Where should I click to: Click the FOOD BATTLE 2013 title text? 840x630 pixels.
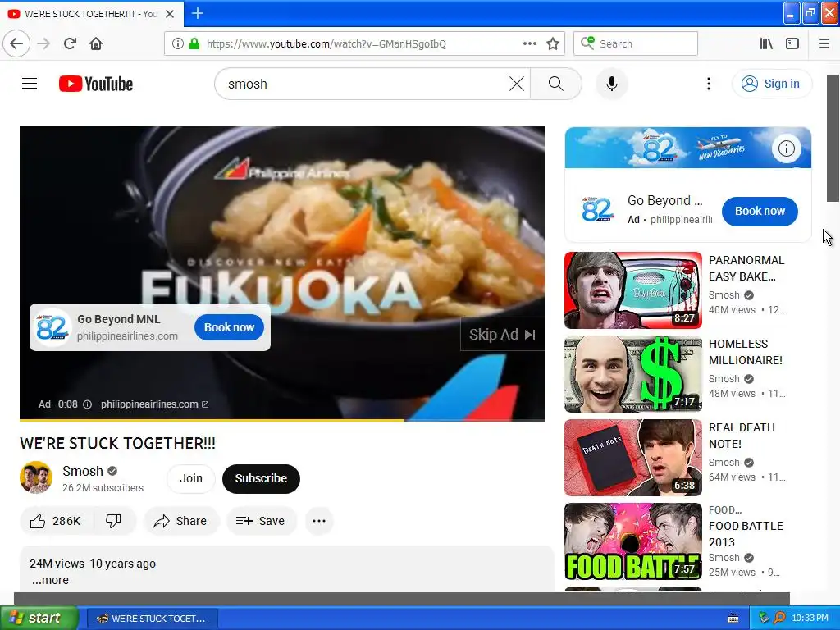(746, 534)
